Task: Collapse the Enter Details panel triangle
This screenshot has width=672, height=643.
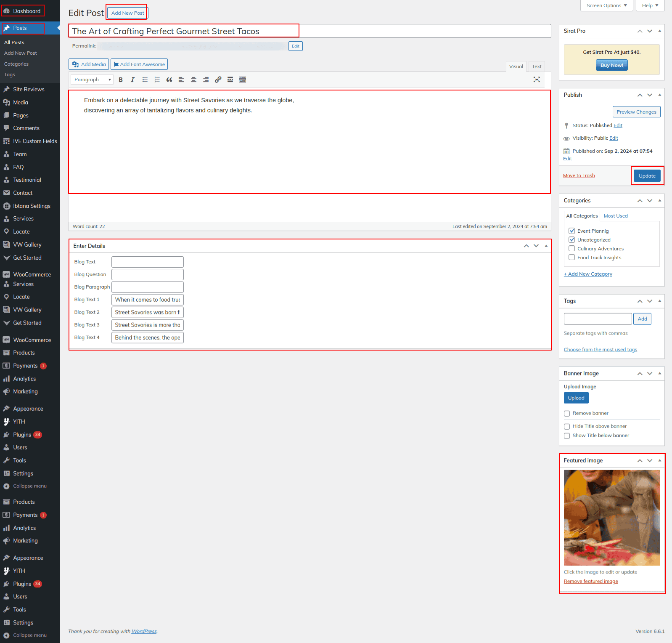Action: coord(546,246)
